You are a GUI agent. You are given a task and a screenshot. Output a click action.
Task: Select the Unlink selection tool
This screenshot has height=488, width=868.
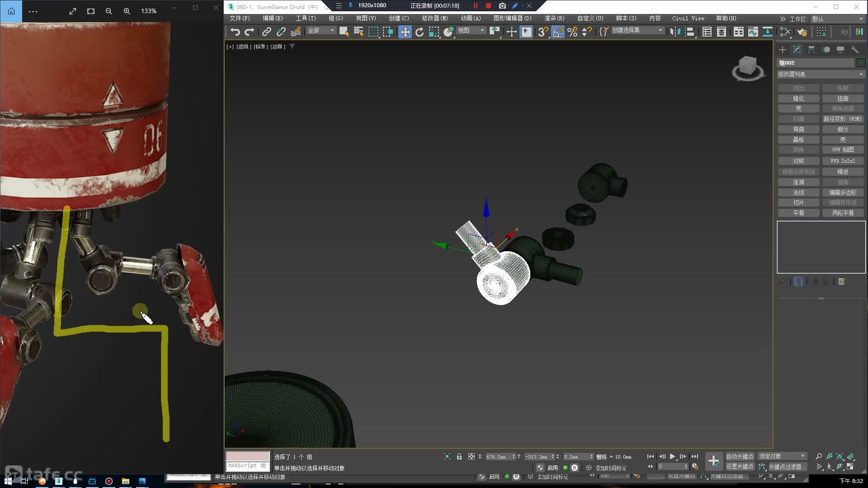281,32
